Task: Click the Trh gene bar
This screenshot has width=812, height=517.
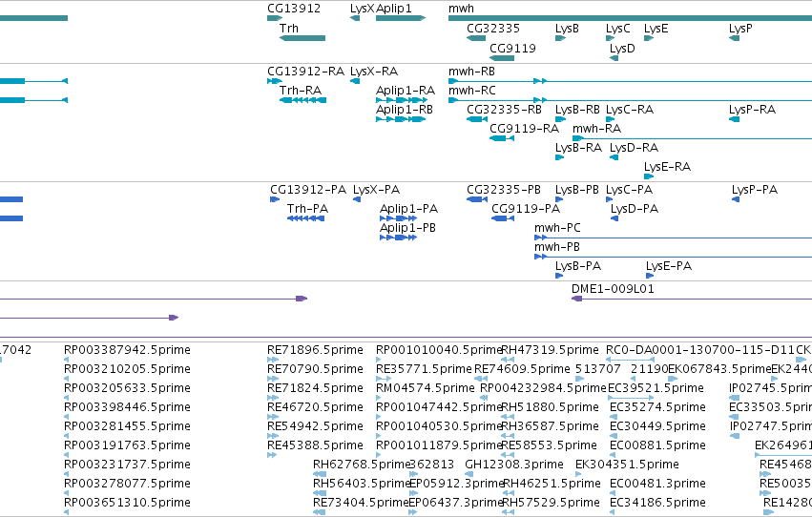Action: coord(302,38)
